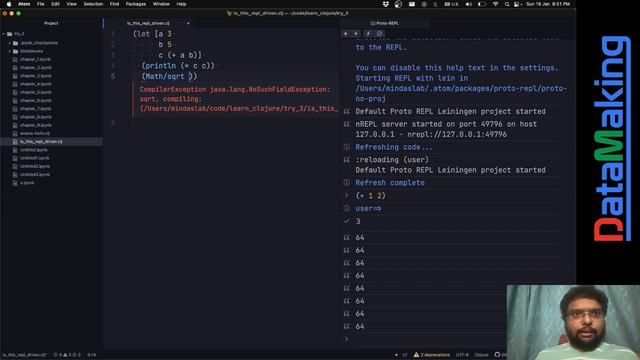Click the (println (* c c)) line
Image resolution: width=640 pixels, height=360 pixels.
(x=178, y=66)
